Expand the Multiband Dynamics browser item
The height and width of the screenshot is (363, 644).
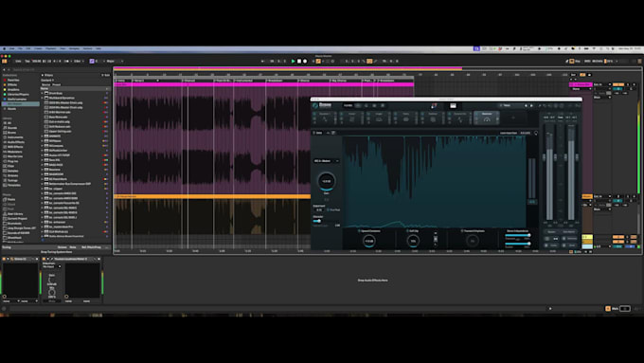click(x=43, y=98)
